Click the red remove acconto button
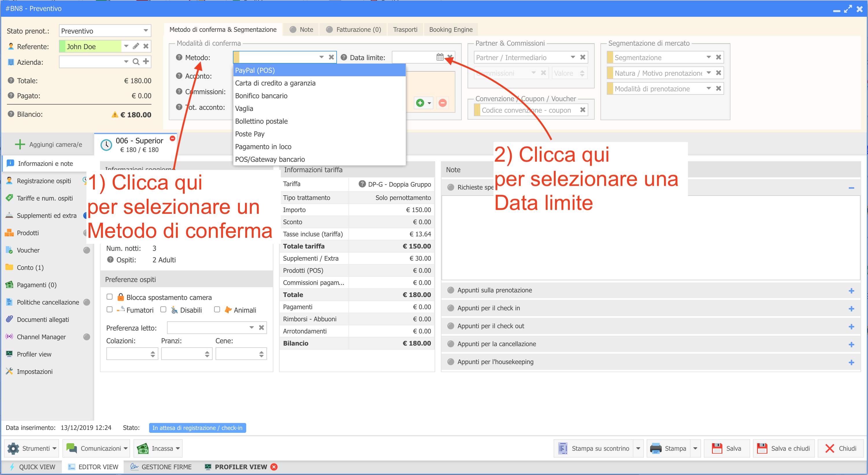868x475 pixels. (442, 103)
